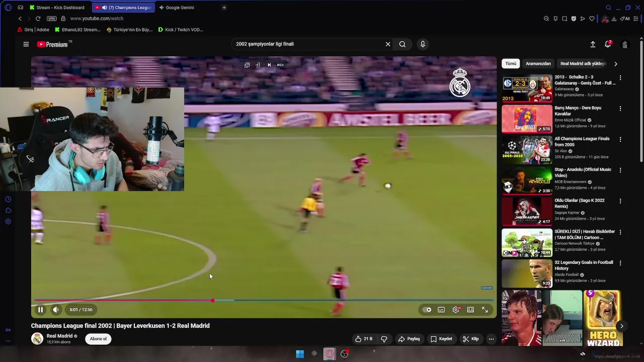644x362 pixels.
Task: Open Giriş | Adobe bookmark
Action: [33, 30]
